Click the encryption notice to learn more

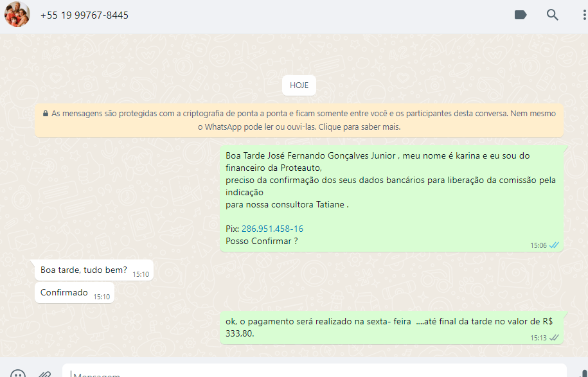click(x=299, y=120)
